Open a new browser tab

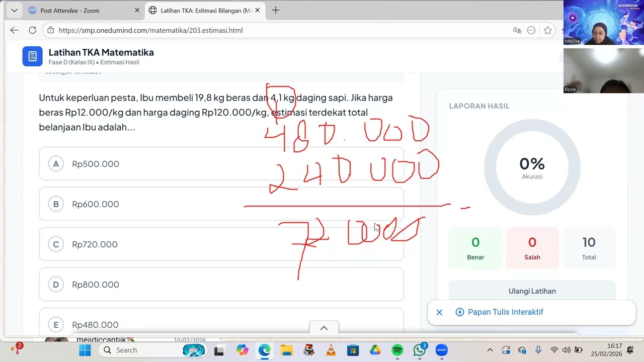point(275,11)
